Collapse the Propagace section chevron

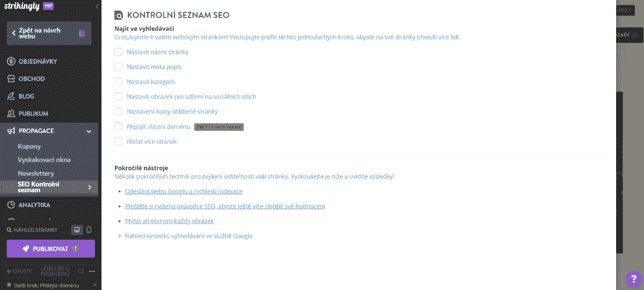point(89,131)
